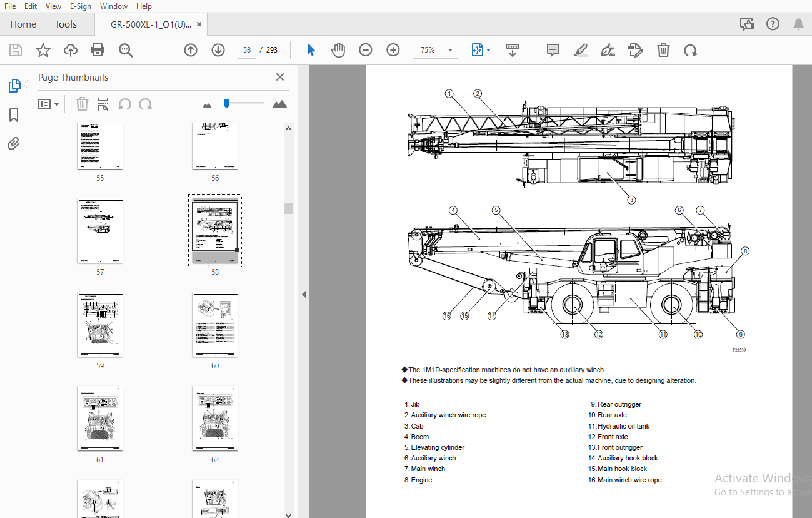Select page 56 thumbnail

click(215, 147)
